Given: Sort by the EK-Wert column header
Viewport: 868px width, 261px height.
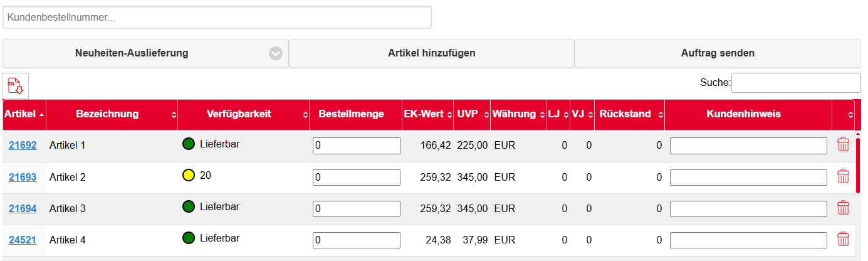Looking at the screenshot, I should pos(428,114).
